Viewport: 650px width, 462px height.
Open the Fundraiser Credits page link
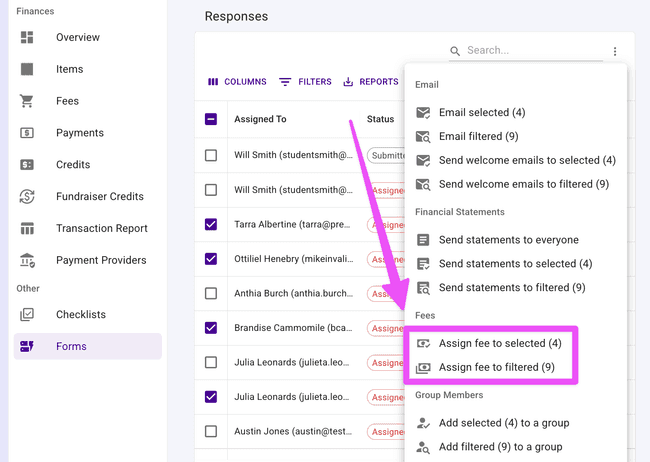(x=100, y=196)
